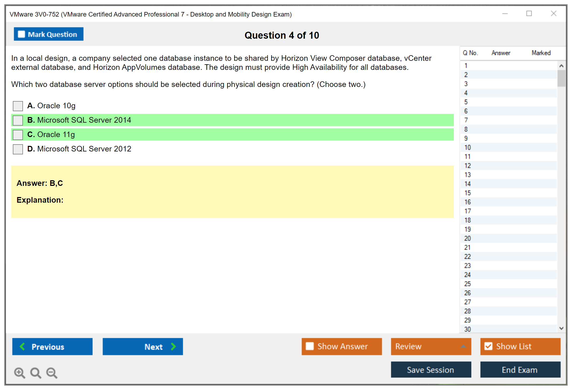The height and width of the screenshot is (392, 574).
Task: Open the Review dropdown menu
Action: point(431,346)
